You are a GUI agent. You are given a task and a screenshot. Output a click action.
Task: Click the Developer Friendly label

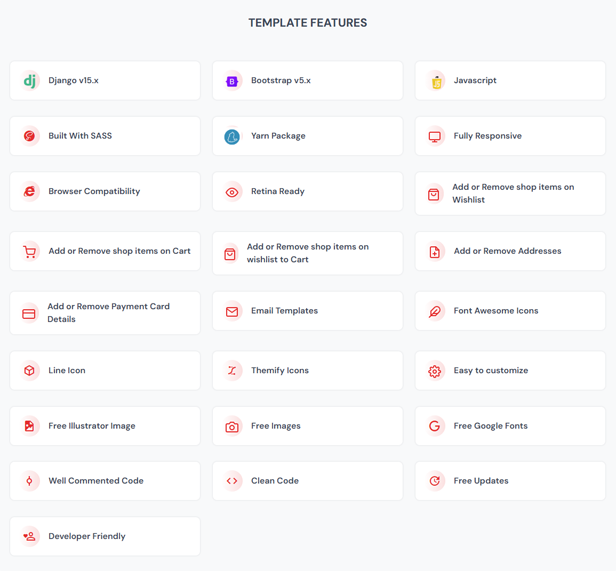tap(87, 537)
